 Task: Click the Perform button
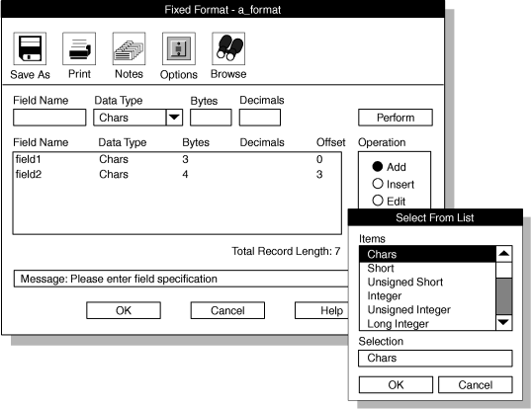tap(396, 118)
